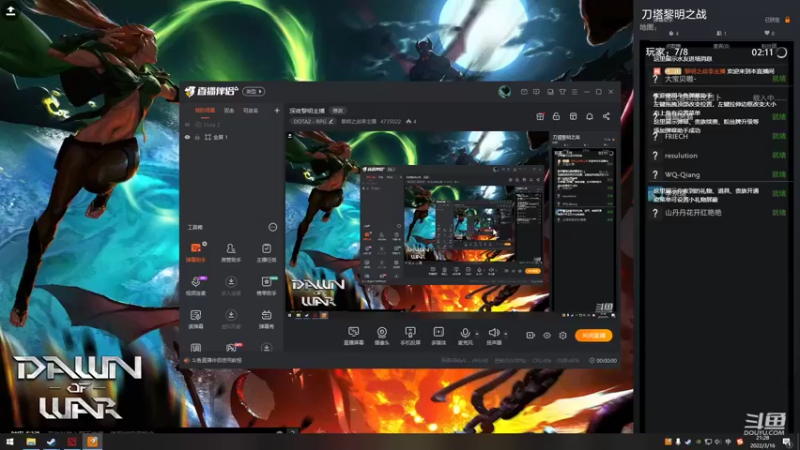Toggle lock on 全屏 1 source
This screenshot has width=800, height=450.
197,137
